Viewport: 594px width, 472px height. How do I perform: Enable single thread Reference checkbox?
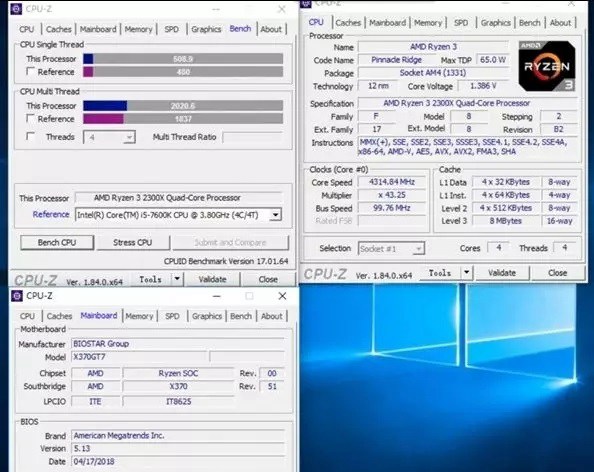pos(30,71)
